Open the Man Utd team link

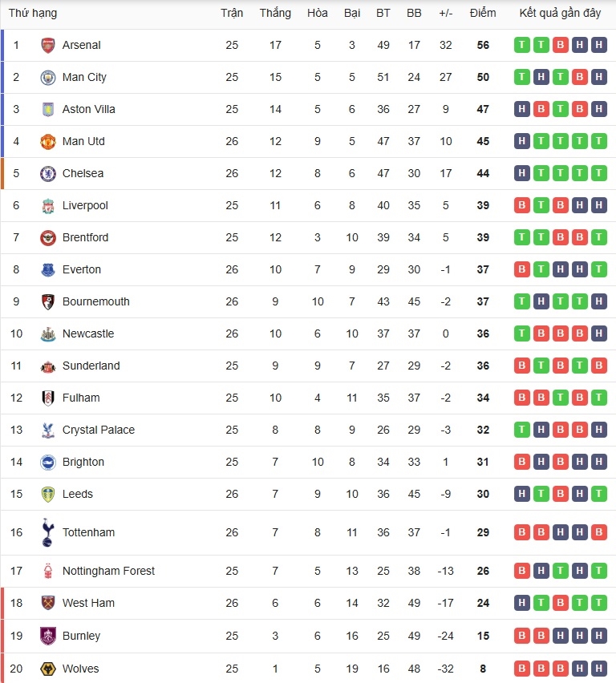point(83,141)
